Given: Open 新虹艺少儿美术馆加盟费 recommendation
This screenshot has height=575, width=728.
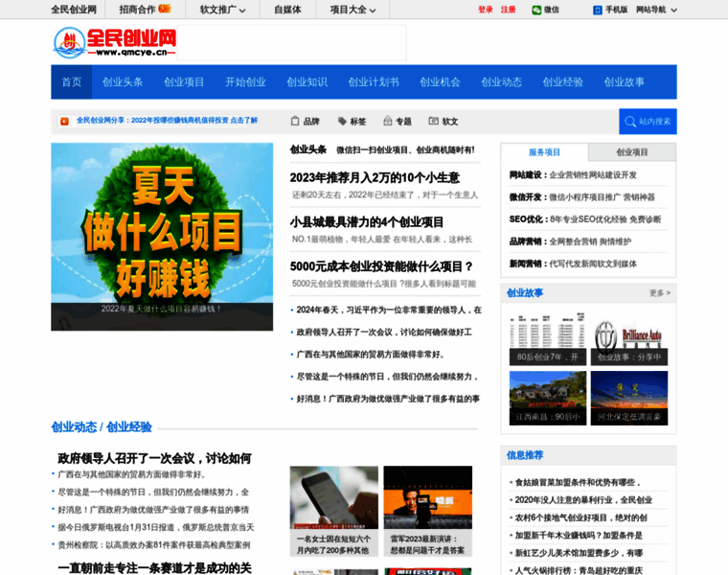Looking at the screenshot, I should click(579, 553).
